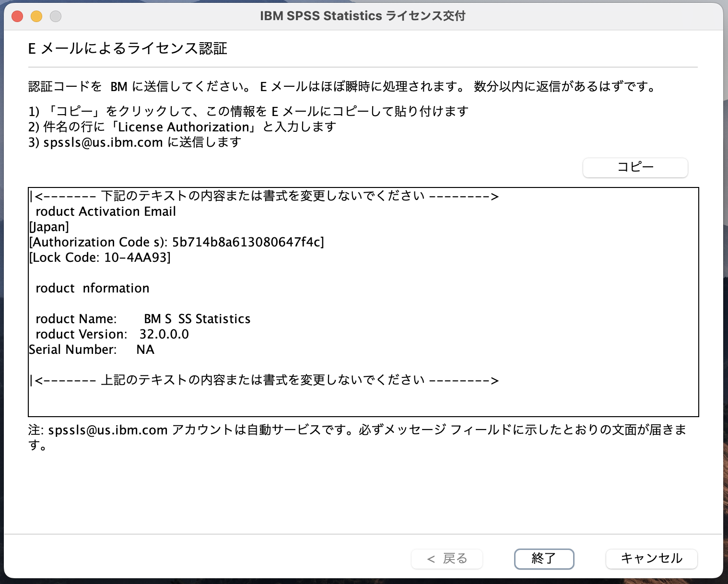
Task: Click the E メールによるライセンス認証 heading
Action: (128, 48)
